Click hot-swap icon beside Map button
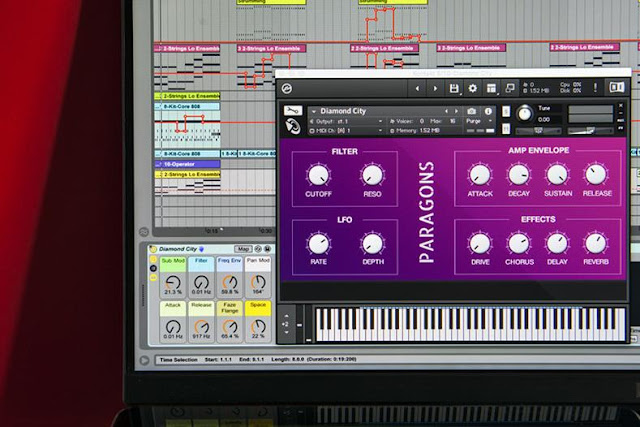The width and height of the screenshot is (640, 427). click(258, 249)
